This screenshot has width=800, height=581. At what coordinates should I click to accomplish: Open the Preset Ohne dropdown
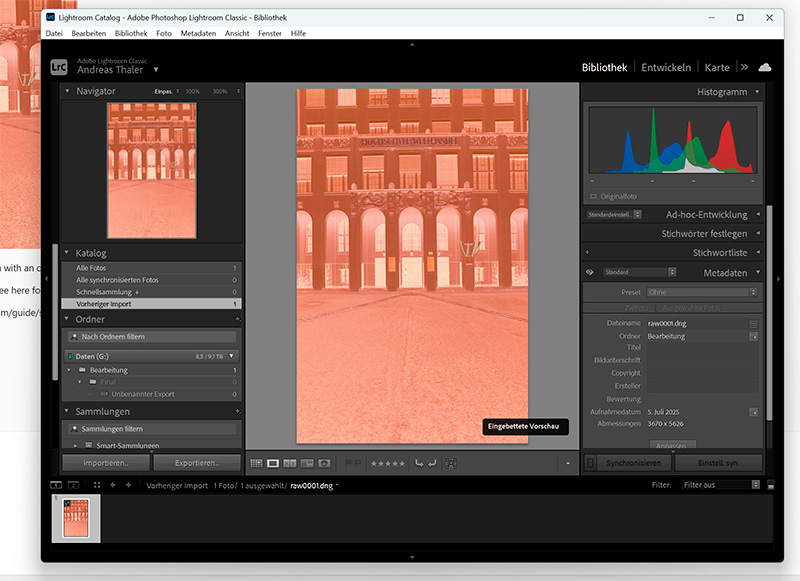tap(702, 292)
